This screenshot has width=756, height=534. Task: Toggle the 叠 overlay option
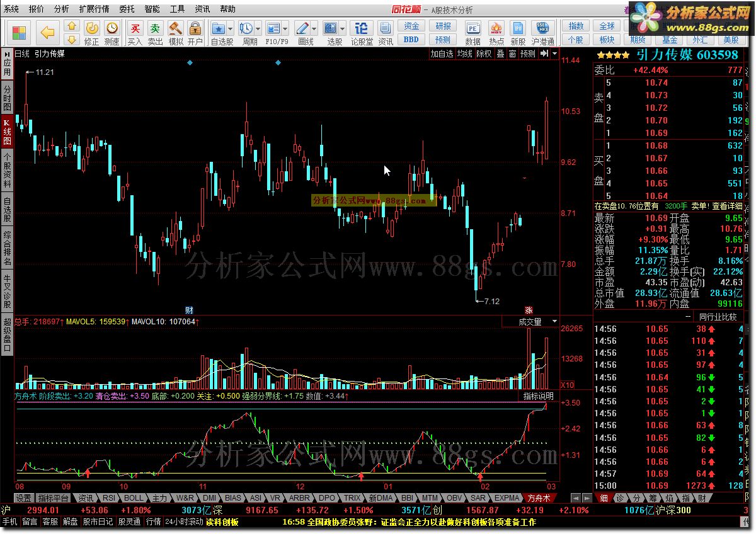click(500, 54)
